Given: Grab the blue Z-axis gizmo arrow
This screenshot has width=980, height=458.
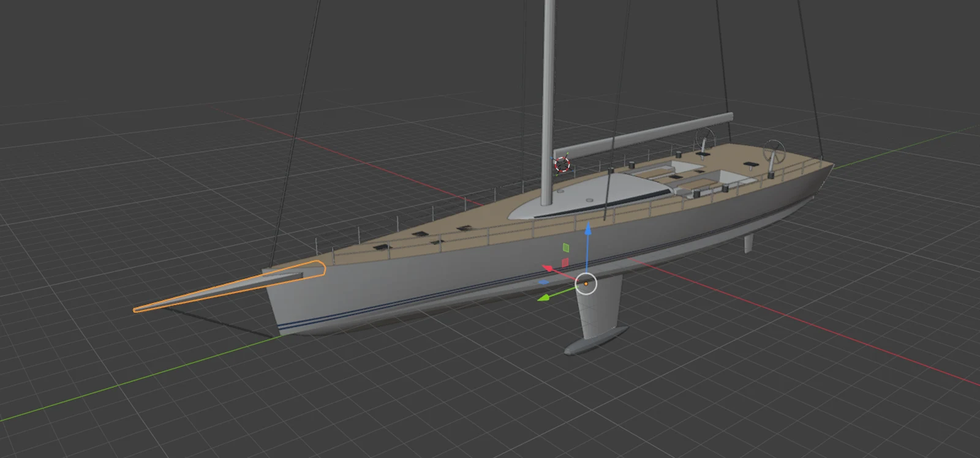Looking at the screenshot, I should (588, 230).
